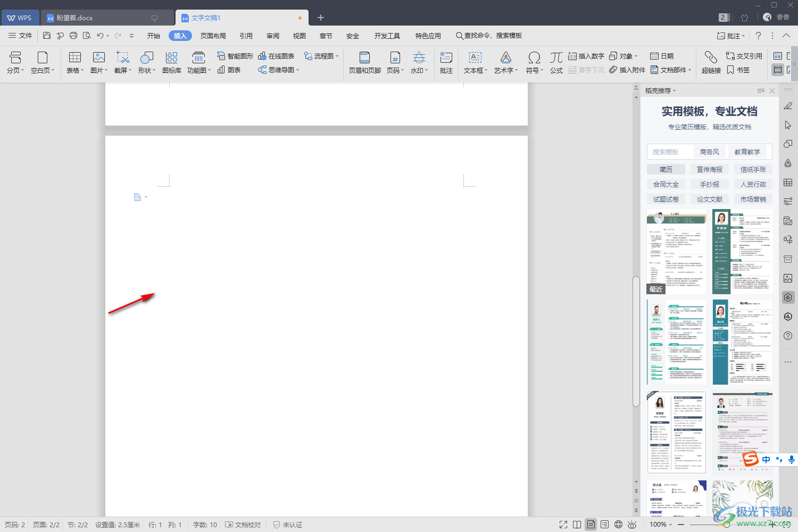Switch to web layout view in status bar
This screenshot has height=532, width=798.
tap(619, 525)
